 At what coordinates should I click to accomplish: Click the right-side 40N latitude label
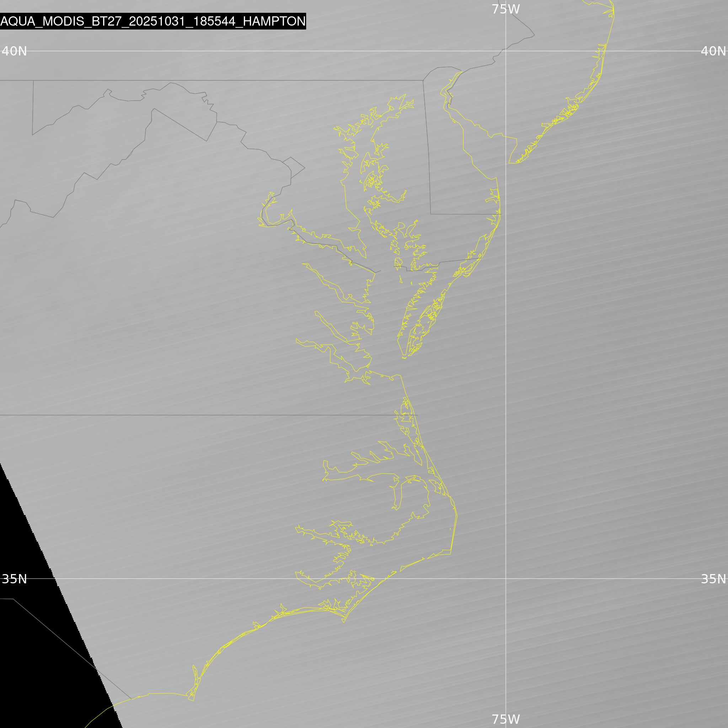pos(713,51)
